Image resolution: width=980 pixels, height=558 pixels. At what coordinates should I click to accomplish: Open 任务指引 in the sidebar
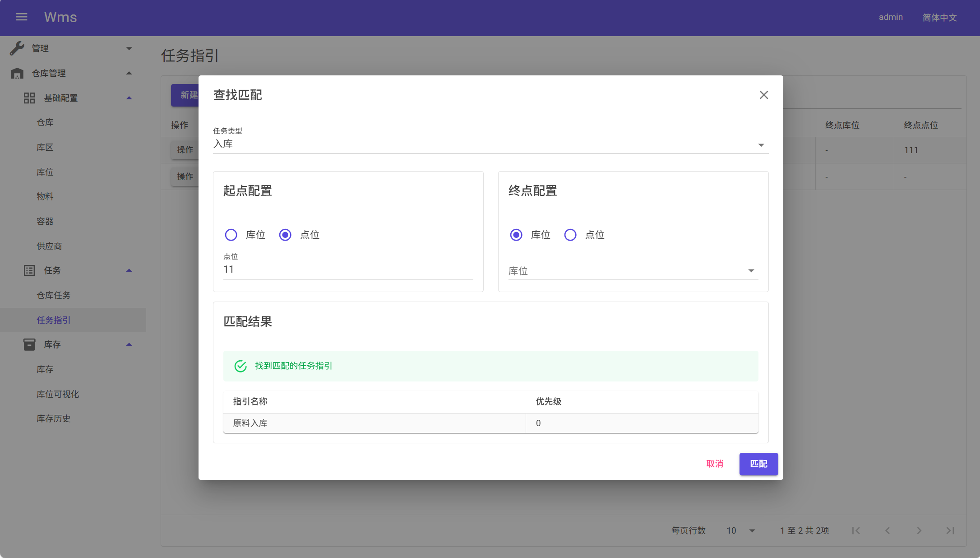coord(73,320)
